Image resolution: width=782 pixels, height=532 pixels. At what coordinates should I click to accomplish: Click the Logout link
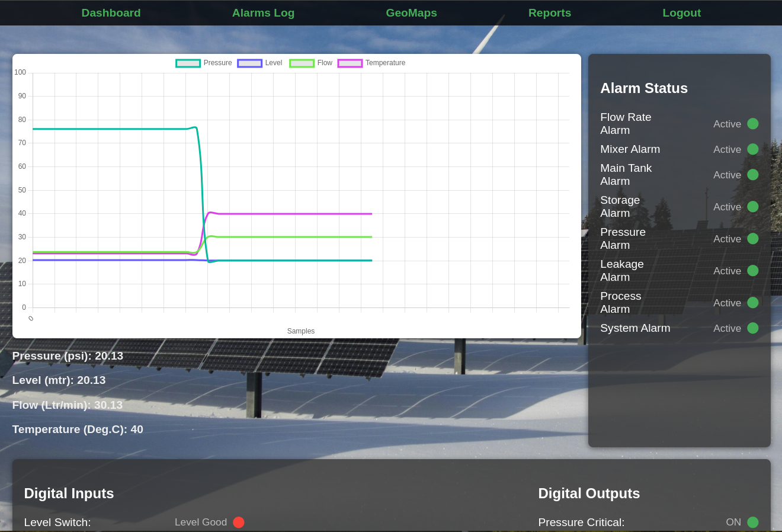tap(681, 13)
